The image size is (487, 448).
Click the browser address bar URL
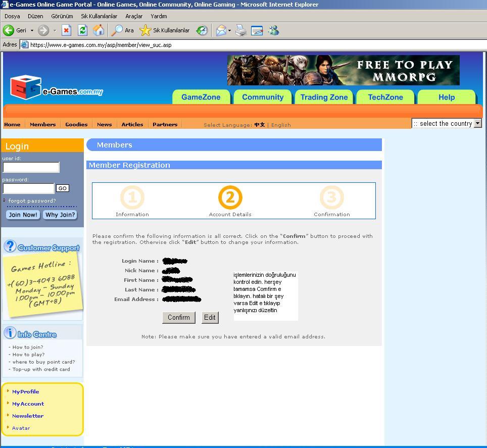101,45
